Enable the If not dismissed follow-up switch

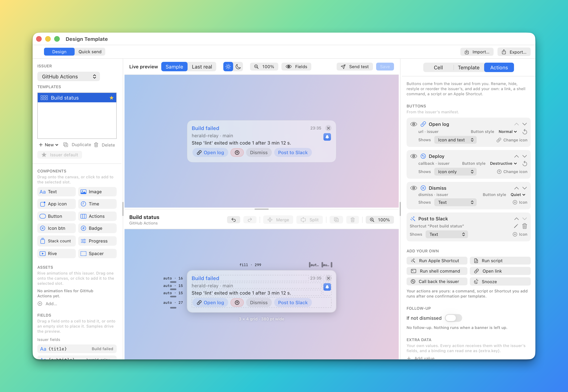(x=453, y=318)
